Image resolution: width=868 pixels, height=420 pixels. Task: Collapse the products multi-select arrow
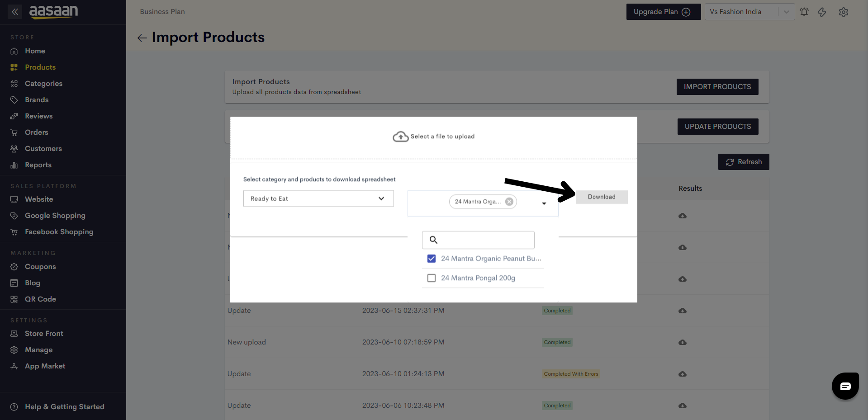click(x=544, y=203)
